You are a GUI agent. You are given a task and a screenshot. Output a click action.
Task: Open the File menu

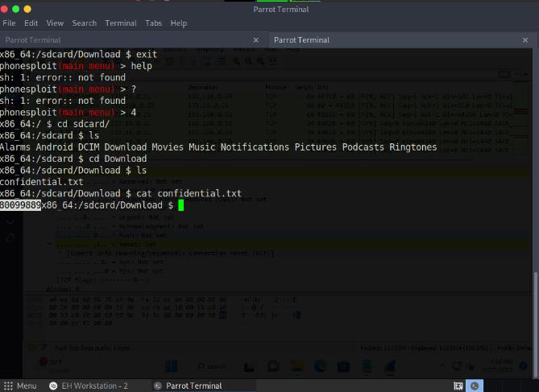[x=9, y=23]
